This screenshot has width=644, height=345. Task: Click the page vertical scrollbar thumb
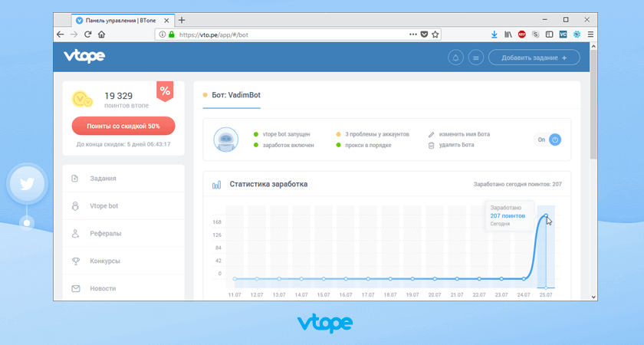tap(593, 104)
